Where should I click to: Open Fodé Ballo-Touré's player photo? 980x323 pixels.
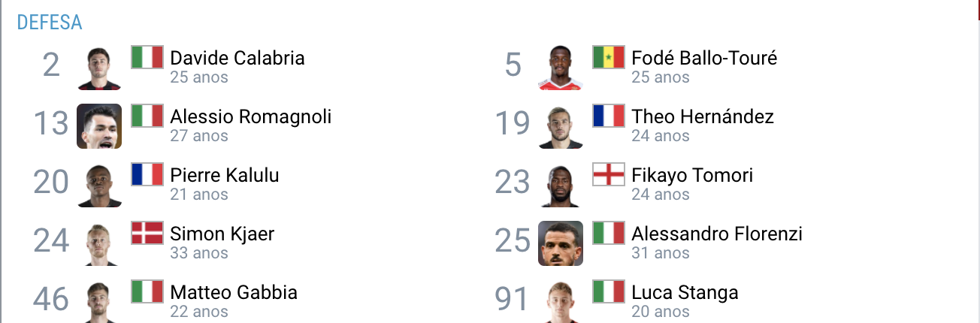point(561,68)
